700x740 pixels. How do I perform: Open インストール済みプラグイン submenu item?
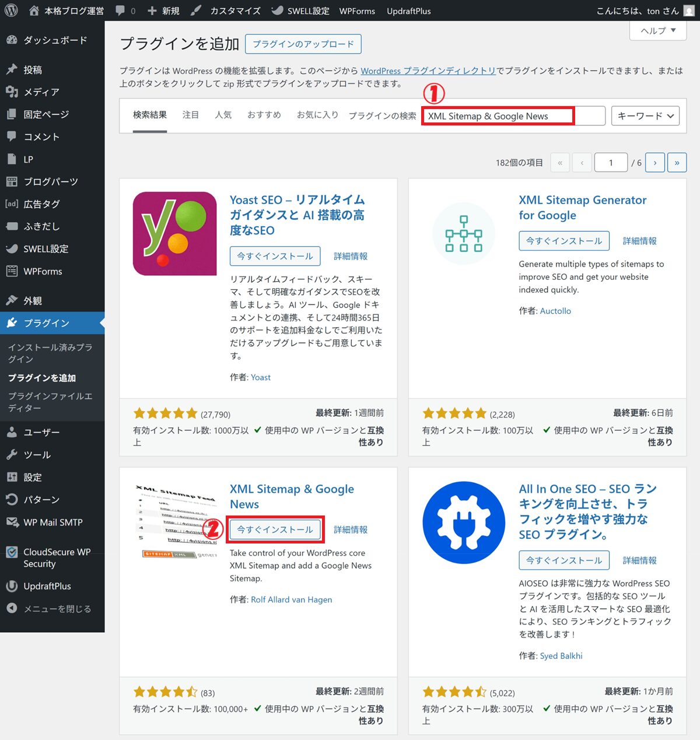(50, 353)
